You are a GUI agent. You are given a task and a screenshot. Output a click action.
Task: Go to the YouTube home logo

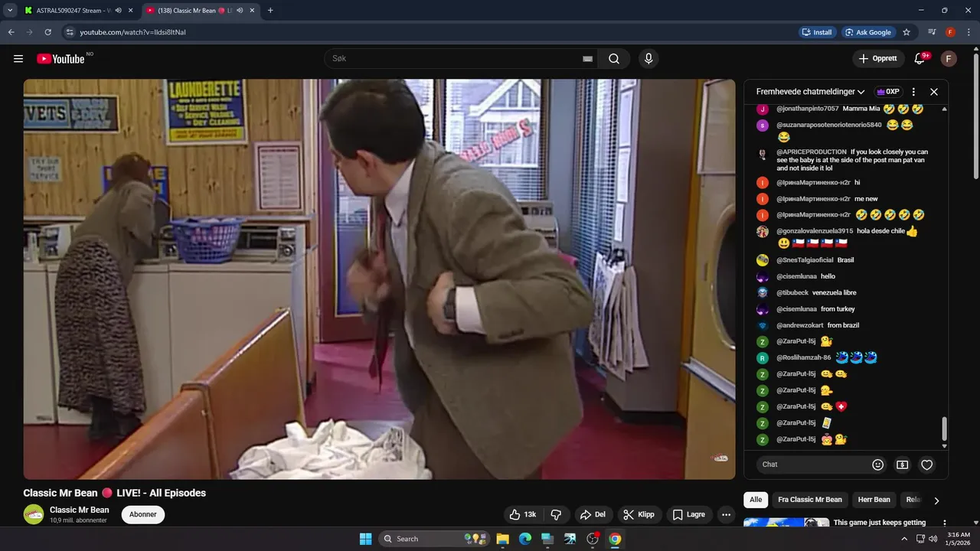coord(60,59)
